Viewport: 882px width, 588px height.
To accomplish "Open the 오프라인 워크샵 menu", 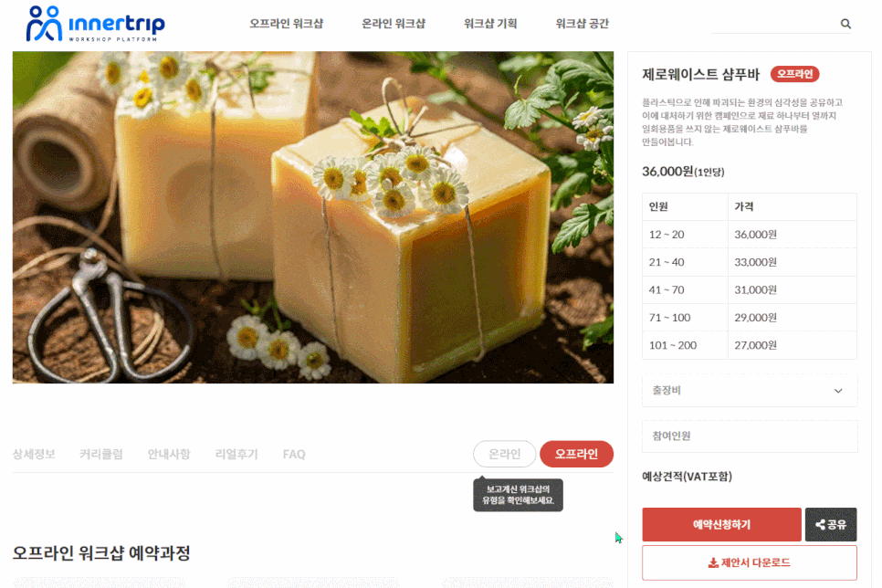I will [287, 24].
